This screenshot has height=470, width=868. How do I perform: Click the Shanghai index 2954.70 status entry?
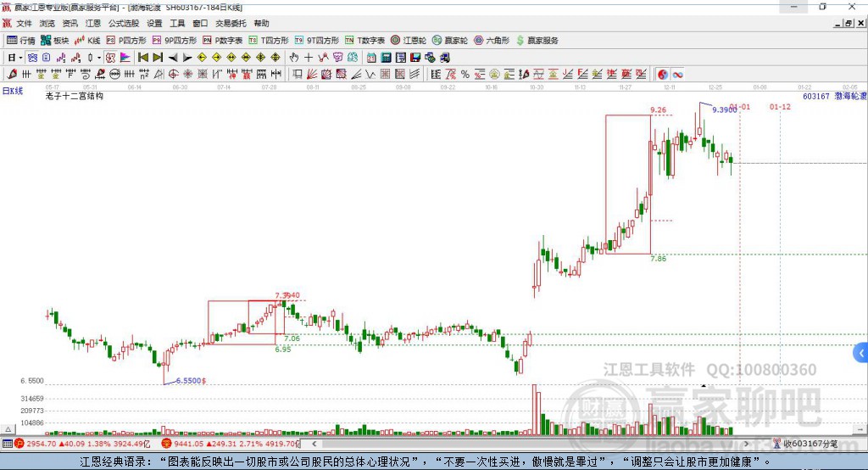pyautogui.click(x=82, y=444)
